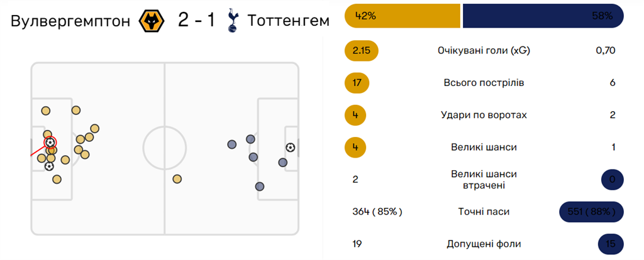Click the 58% navy possession bar
Image resolution: width=644 pixels, height=260 pixels.
click(543, 16)
